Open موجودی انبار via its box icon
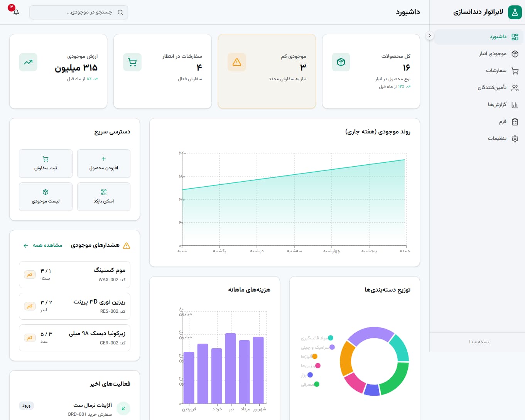 pos(515,54)
